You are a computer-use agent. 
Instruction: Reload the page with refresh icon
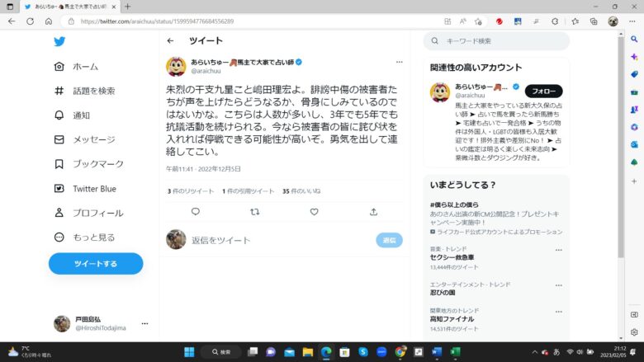point(30,21)
